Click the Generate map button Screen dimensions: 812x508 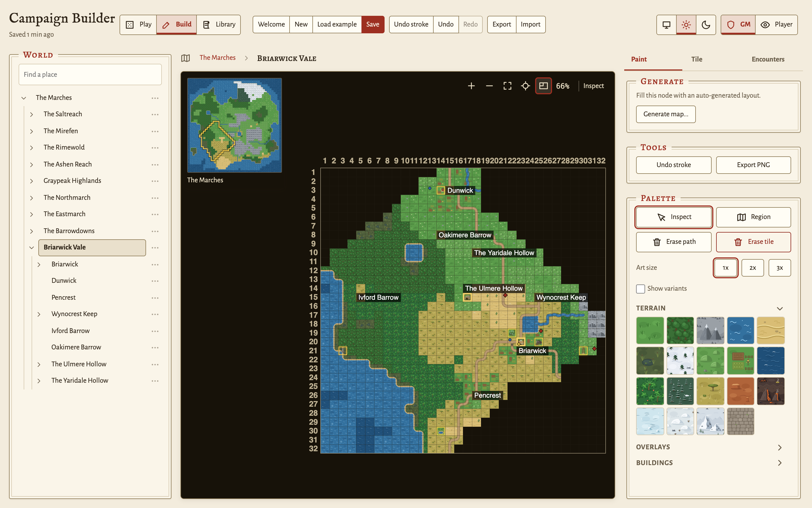pos(666,114)
